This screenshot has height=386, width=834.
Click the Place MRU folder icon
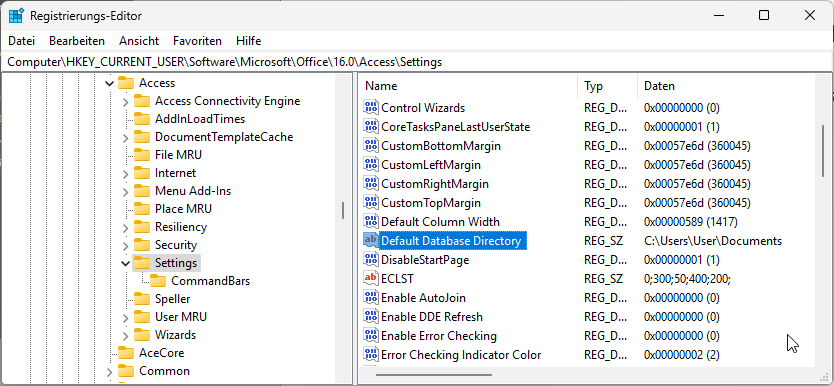click(x=141, y=209)
